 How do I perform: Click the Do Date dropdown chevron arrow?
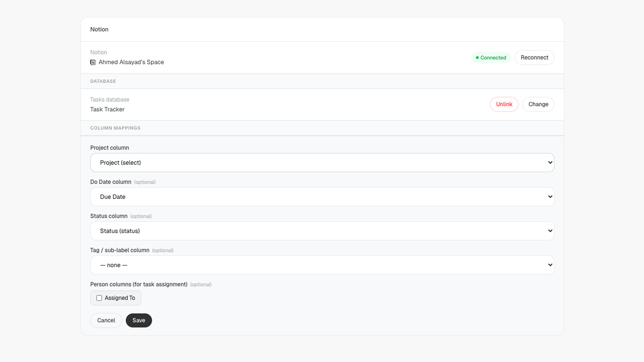click(550, 197)
